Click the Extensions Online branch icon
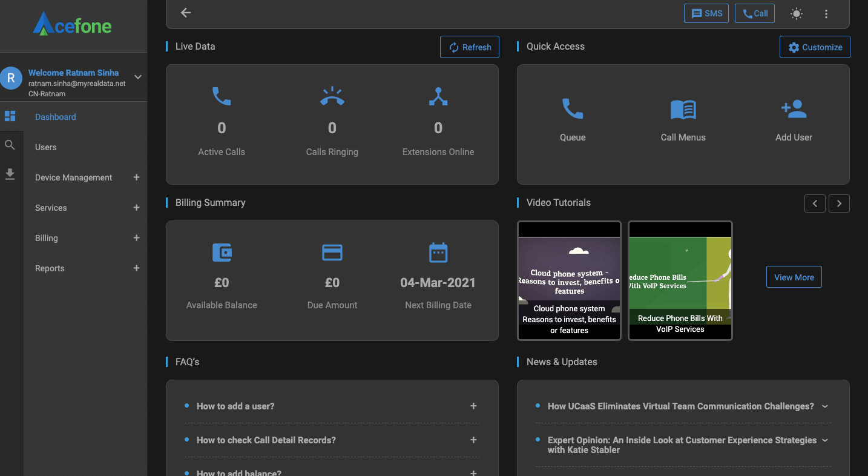This screenshot has width=868, height=476. point(438,96)
